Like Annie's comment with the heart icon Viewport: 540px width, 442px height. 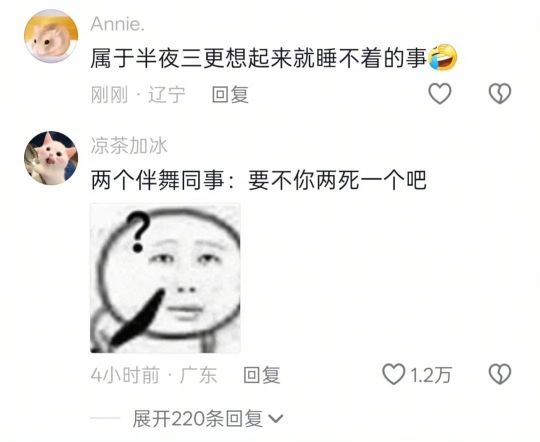click(x=439, y=94)
